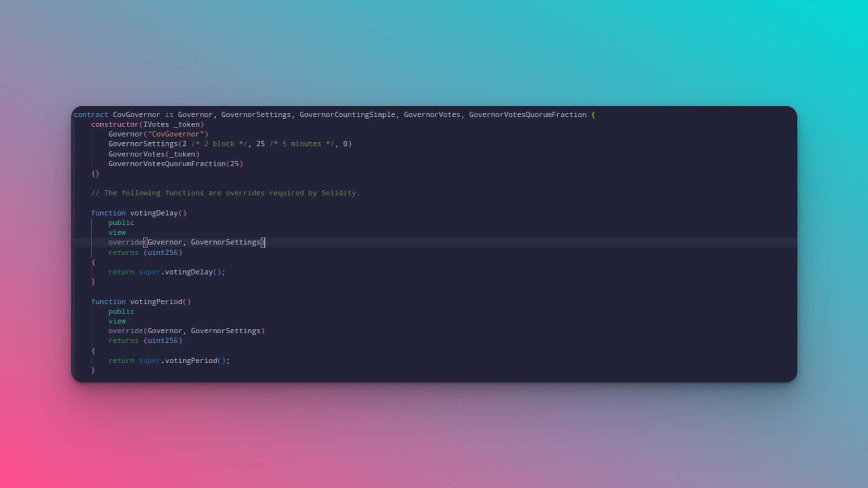Click "GovernorSettings" on the highlighted cursor line

coord(225,242)
